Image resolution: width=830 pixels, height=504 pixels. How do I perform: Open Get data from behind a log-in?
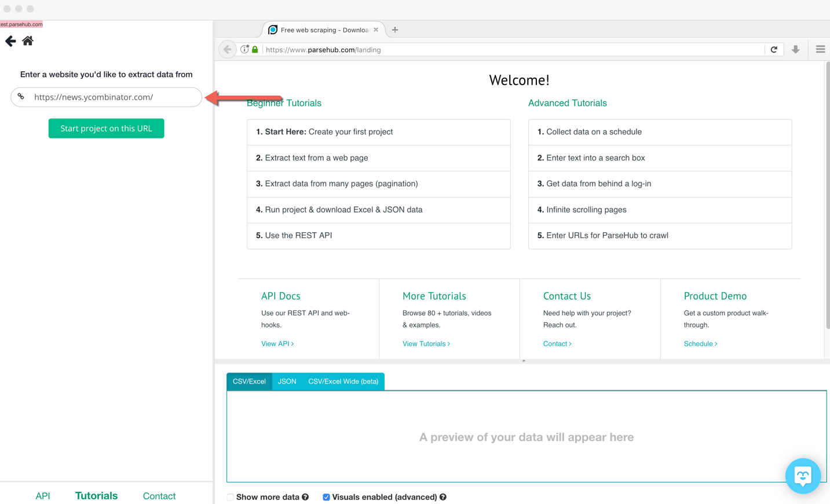tap(660, 184)
